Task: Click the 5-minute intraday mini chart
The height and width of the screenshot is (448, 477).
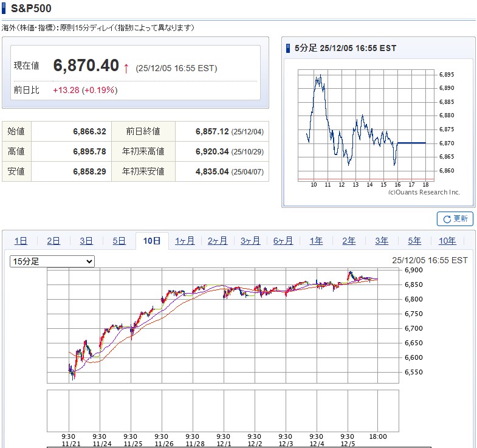Action: pos(366,125)
